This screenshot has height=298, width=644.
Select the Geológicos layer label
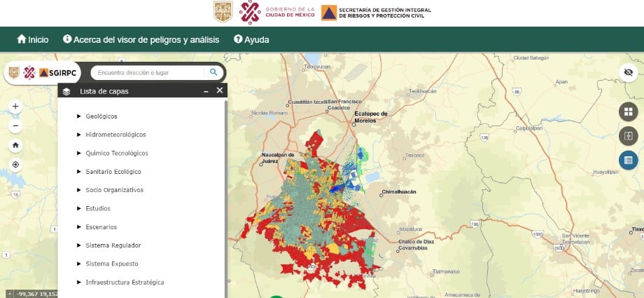101,116
